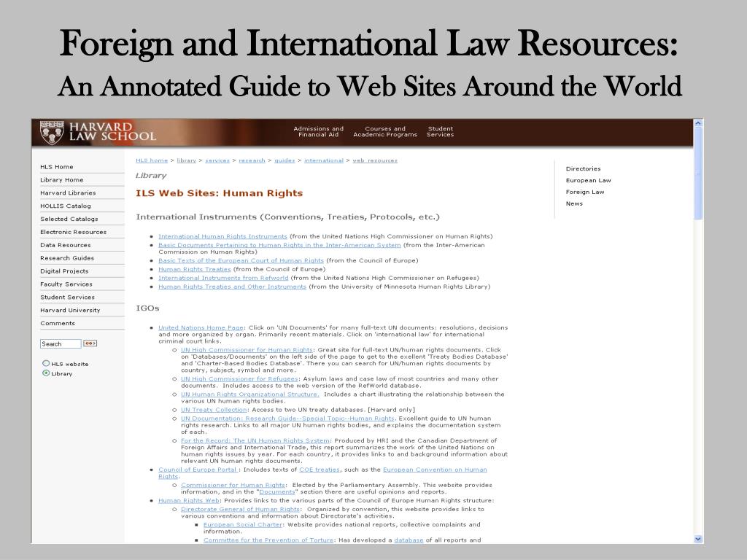Open United Nations Home Page link
This screenshot has height=560, width=747.
pyautogui.click(x=201, y=327)
